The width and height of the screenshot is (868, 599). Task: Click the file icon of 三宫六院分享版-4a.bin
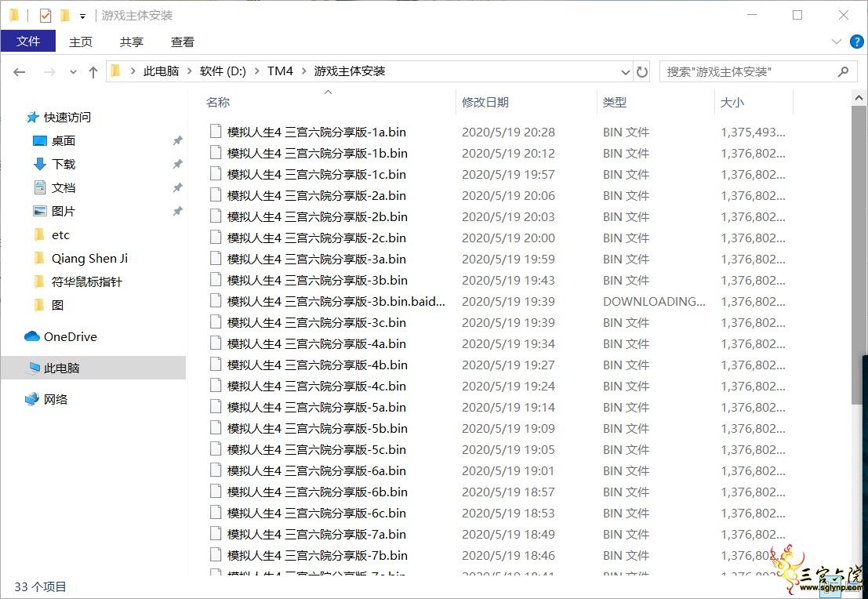pyautogui.click(x=216, y=343)
